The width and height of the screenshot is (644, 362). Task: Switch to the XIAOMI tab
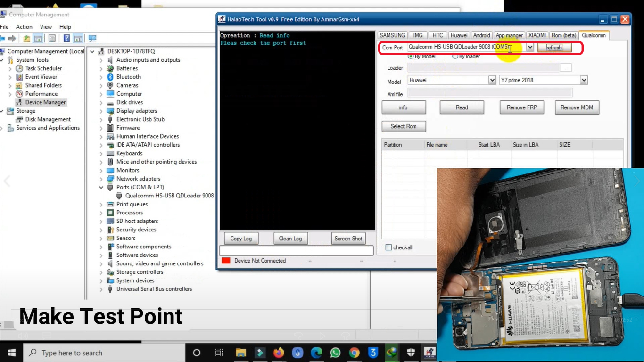click(537, 35)
